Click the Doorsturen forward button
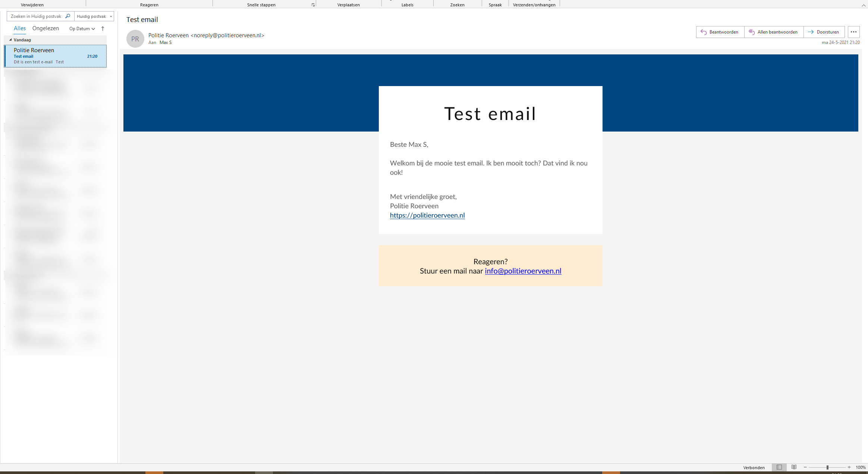This screenshot has height=474, width=868. point(823,32)
